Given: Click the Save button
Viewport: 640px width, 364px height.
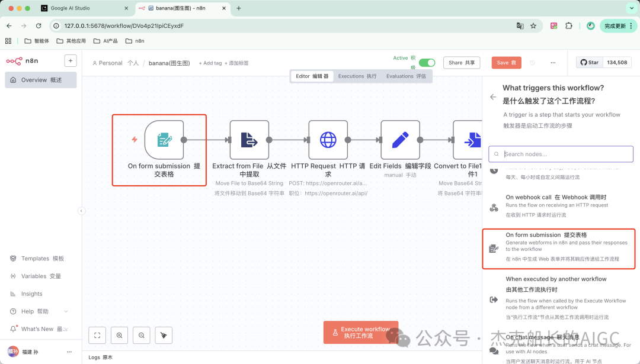Looking at the screenshot, I should point(507,62).
